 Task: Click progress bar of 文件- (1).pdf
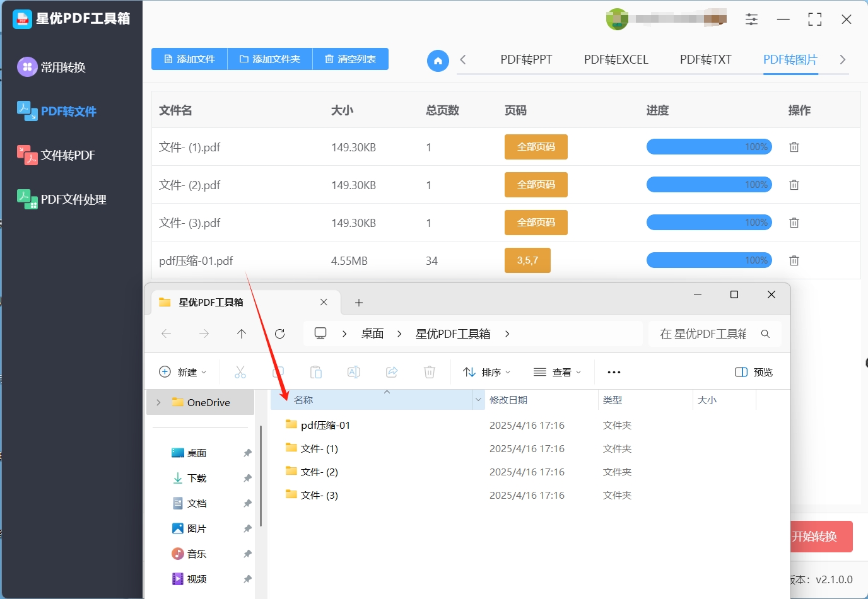point(709,147)
